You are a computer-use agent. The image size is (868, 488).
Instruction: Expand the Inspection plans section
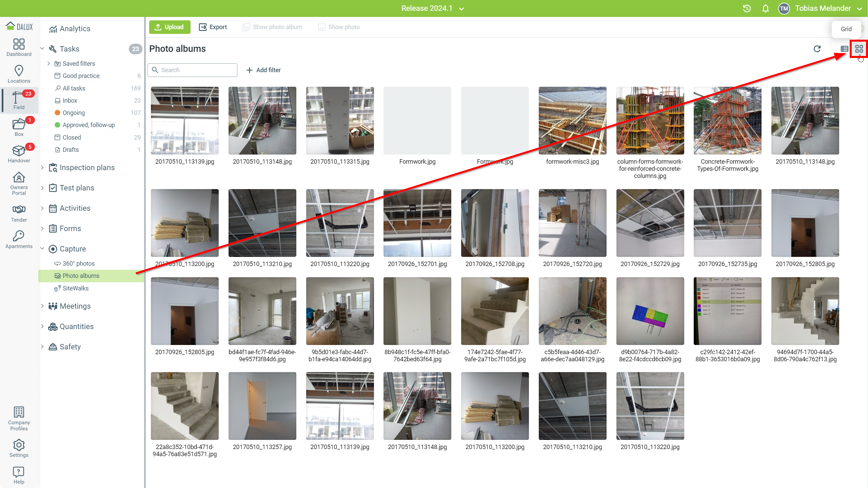[42, 167]
